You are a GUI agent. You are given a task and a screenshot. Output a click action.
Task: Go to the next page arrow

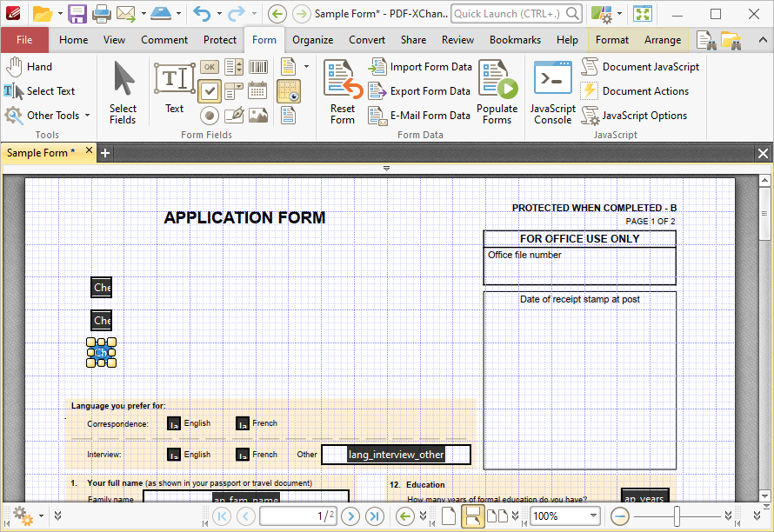(x=350, y=516)
